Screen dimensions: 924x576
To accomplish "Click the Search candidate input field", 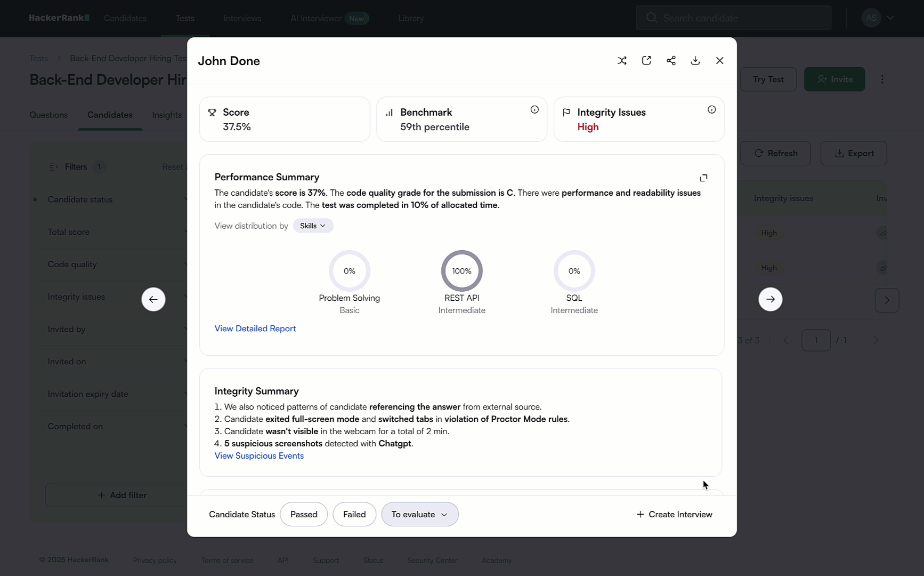I will tap(735, 18).
